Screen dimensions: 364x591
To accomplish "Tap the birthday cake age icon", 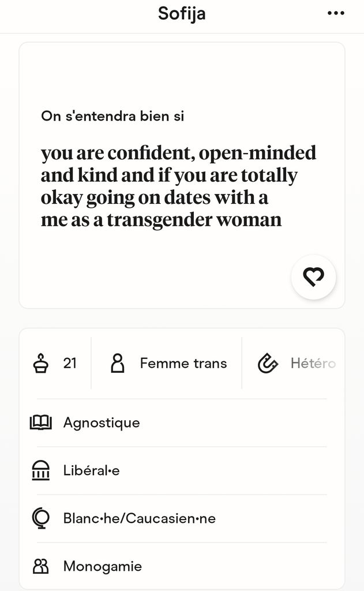I will (41, 364).
